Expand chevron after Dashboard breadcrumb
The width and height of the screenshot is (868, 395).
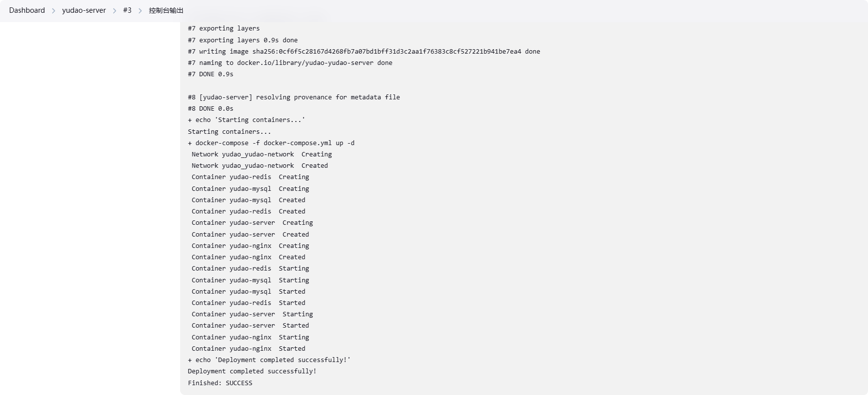click(x=53, y=11)
